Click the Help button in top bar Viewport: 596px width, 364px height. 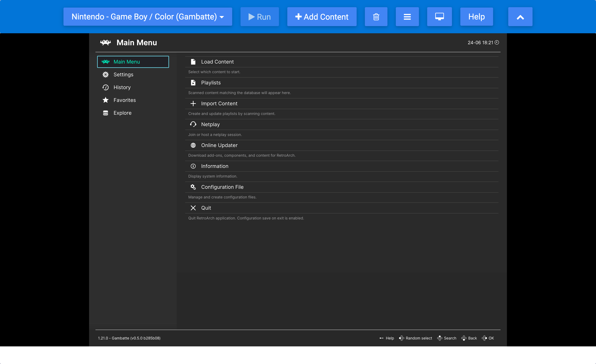coord(476,17)
